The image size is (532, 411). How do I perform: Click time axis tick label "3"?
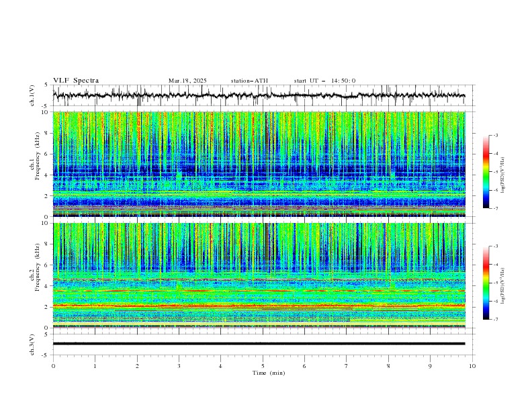pyautogui.click(x=179, y=366)
